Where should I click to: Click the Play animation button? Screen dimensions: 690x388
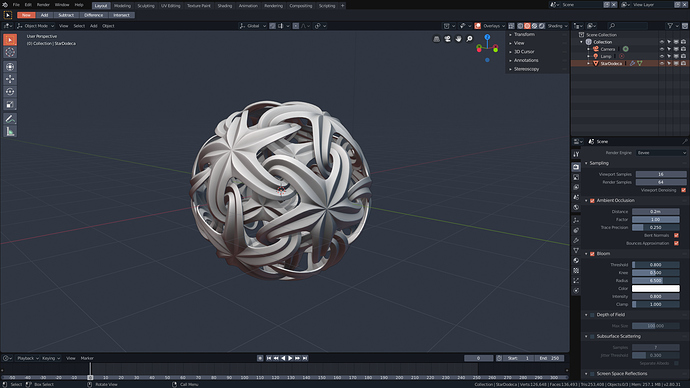click(x=290, y=358)
